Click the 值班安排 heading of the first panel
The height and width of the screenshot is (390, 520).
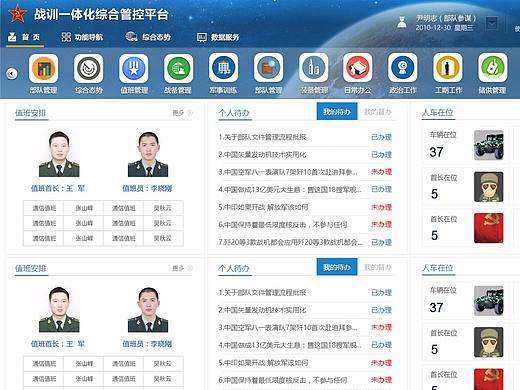31,113
